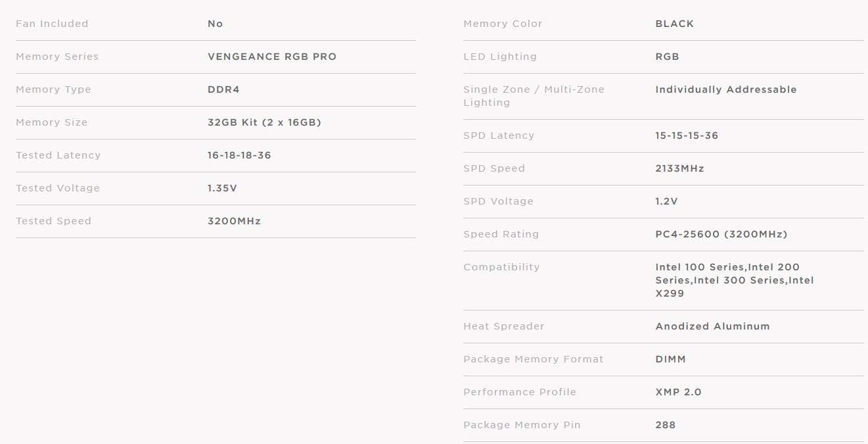
Task: Click the Compatibility label
Action: click(x=501, y=267)
